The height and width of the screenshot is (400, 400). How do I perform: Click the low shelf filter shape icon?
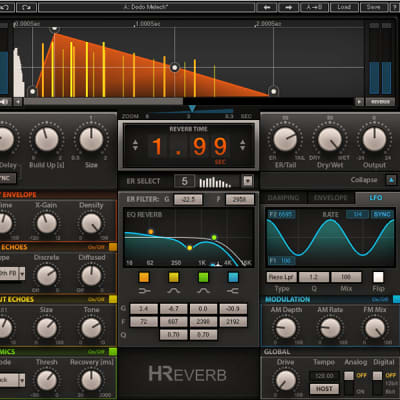pos(144,291)
